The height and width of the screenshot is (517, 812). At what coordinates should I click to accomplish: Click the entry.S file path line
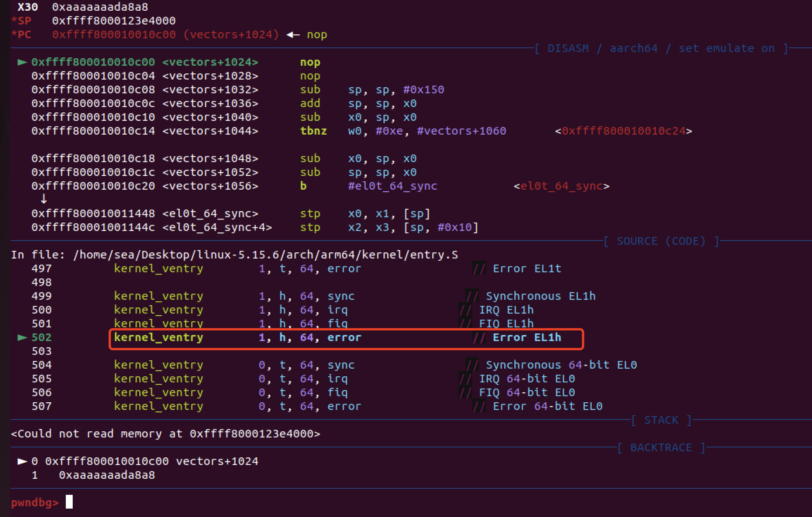click(234, 255)
